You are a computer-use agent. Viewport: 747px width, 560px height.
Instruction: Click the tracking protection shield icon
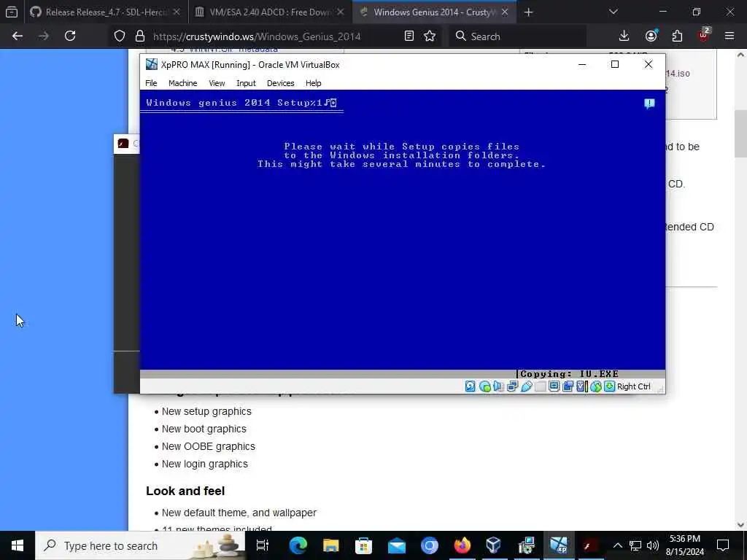pos(120,36)
